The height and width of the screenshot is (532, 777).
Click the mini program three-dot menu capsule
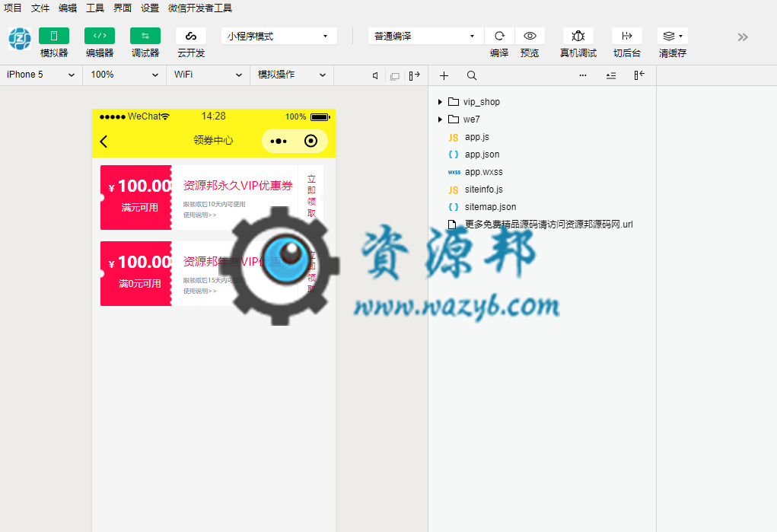279,142
